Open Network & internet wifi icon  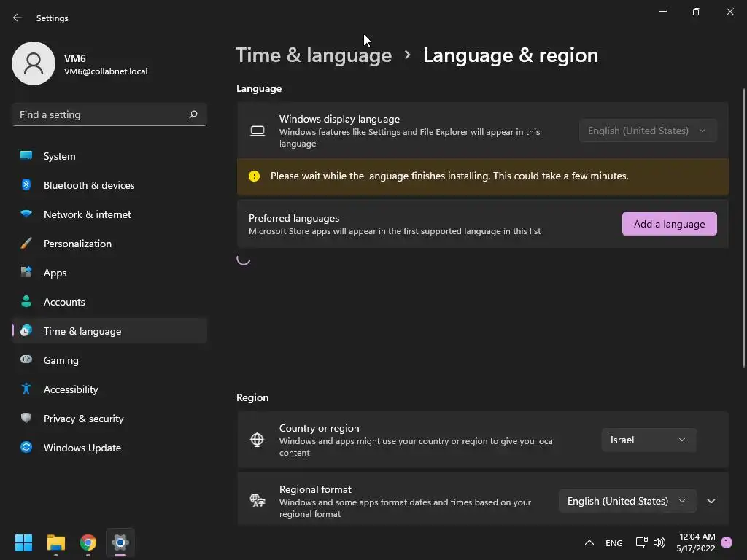[26, 214]
